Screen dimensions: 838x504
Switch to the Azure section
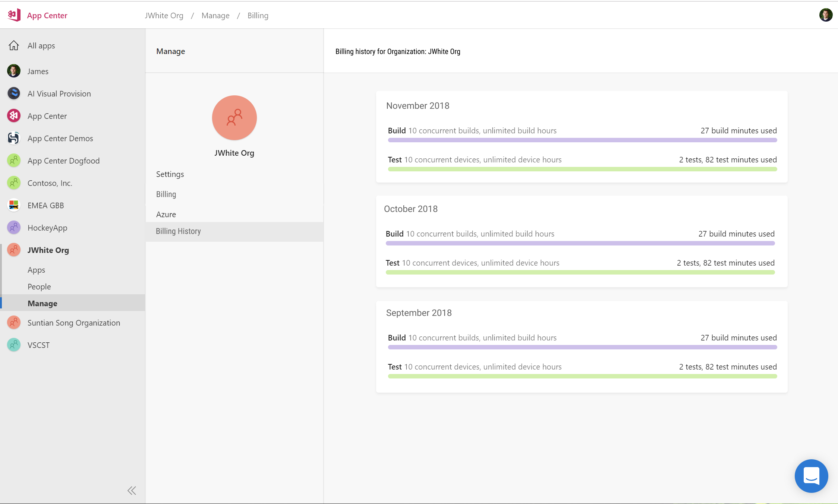[166, 214]
